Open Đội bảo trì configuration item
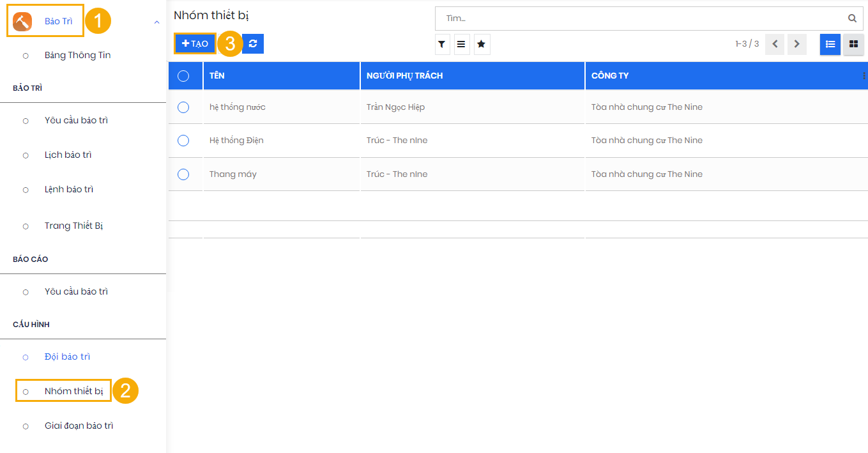 [x=68, y=357]
